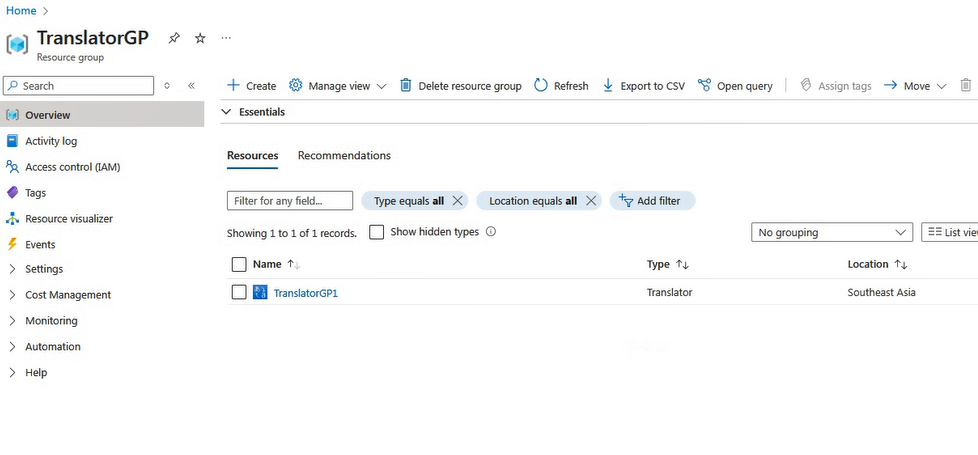Click the Create plus icon
The width and height of the screenshot is (978, 455).
(x=233, y=85)
